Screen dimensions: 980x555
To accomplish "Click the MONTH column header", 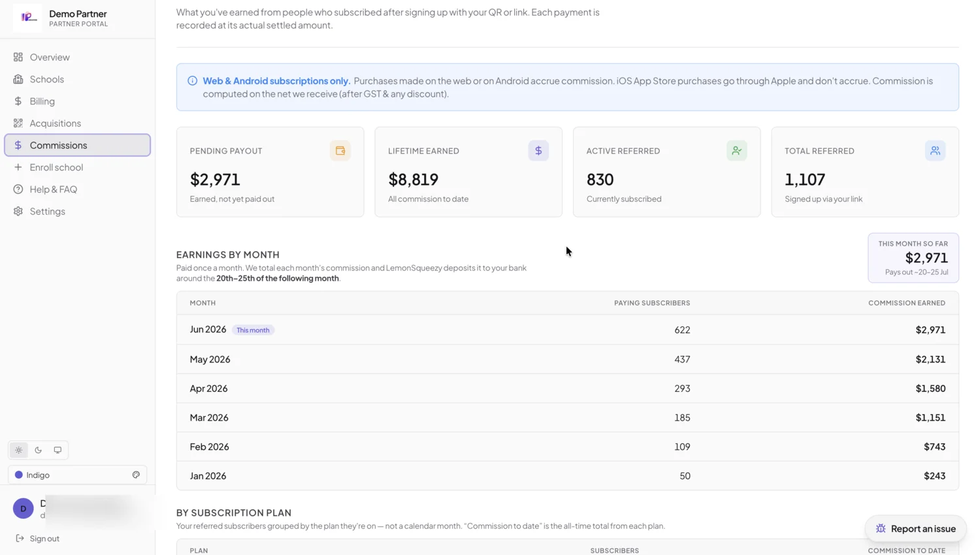I will pyautogui.click(x=203, y=303).
